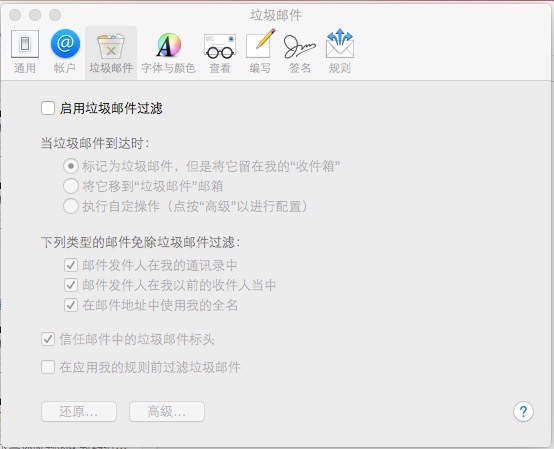Image resolution: width=554 pixels, height=449 pixels.
Task: Open the 通用 general preferences icon
Action: pos(25,51)
